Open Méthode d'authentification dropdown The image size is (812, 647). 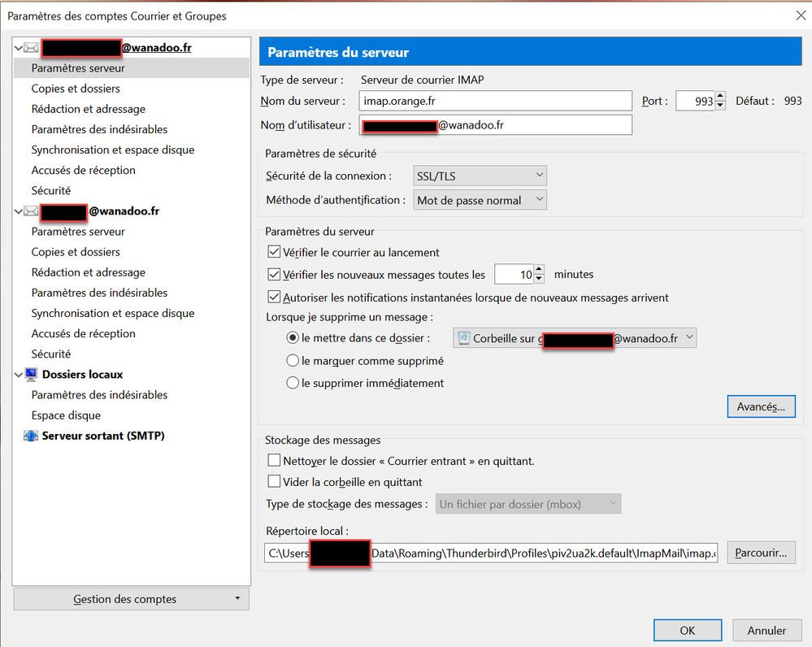479,200
